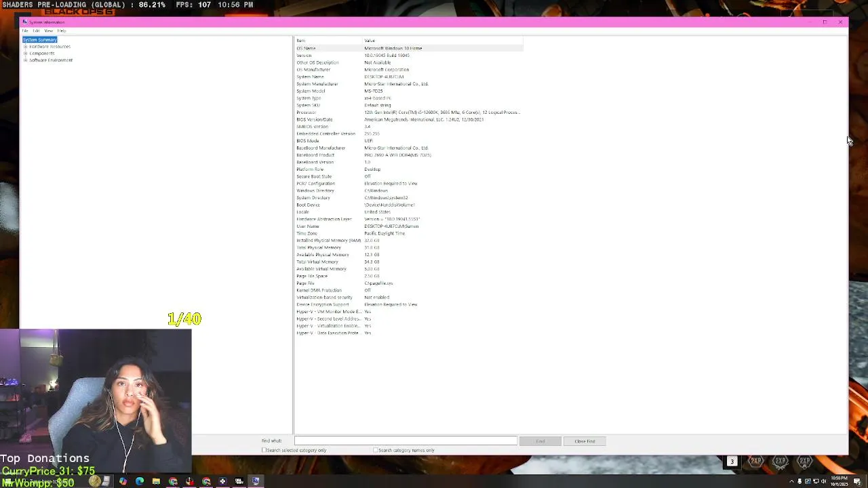The height and width of the screenshot is (488, 868).
Task: Open the Call of Duty taskbar icon
Action: click(x=239, y=481)
